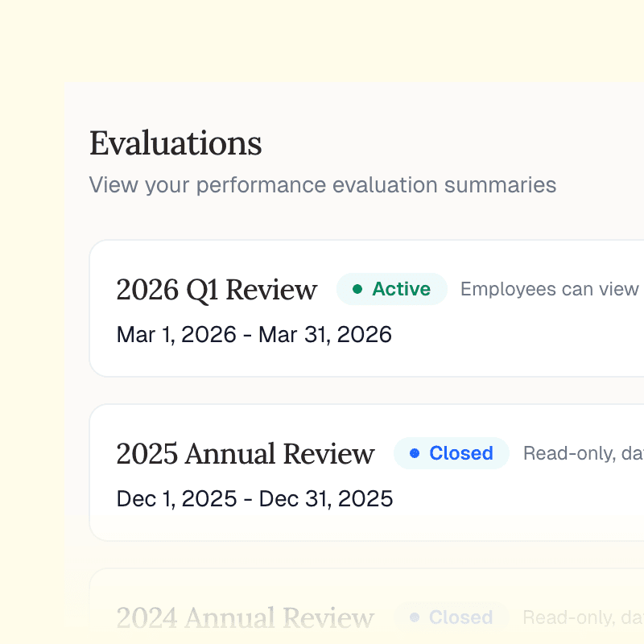This screenshot has height=644, width=644.
Task: Click the Mar 1 - Mar 31 date range
Action: click(254, 334)
